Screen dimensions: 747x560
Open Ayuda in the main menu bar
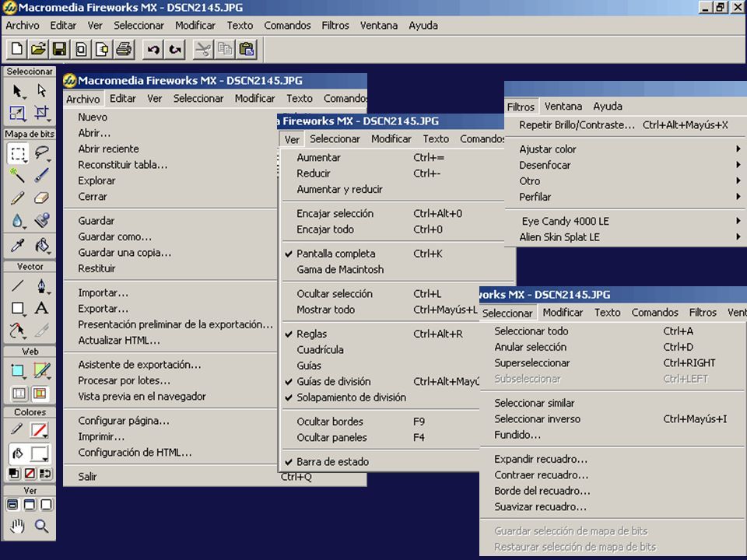point(423,25)
